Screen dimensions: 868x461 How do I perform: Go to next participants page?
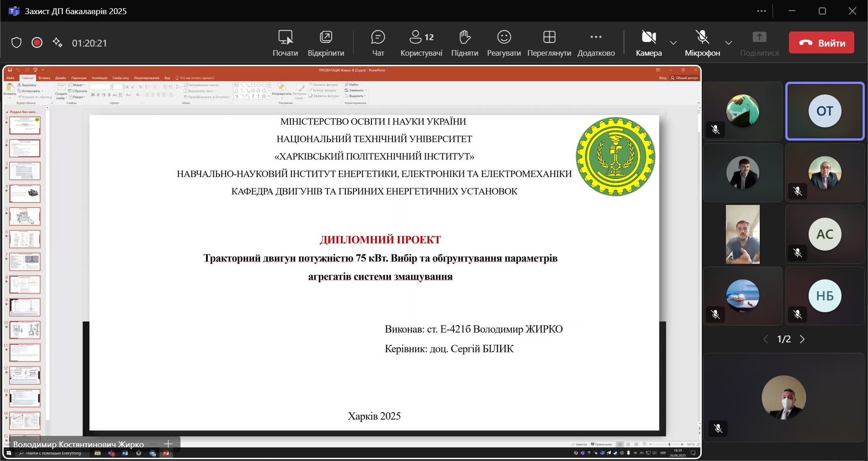[802, 339]
